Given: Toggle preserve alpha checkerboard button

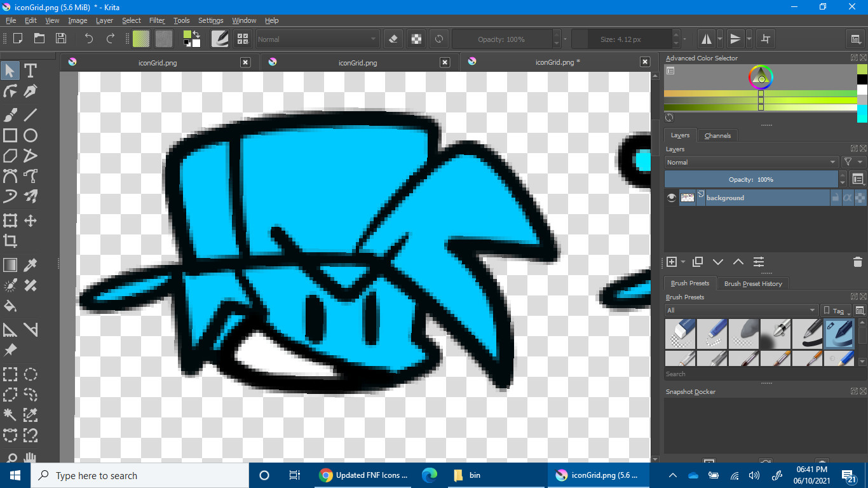Looking at the screenshot, I should [x=416, y=39].
